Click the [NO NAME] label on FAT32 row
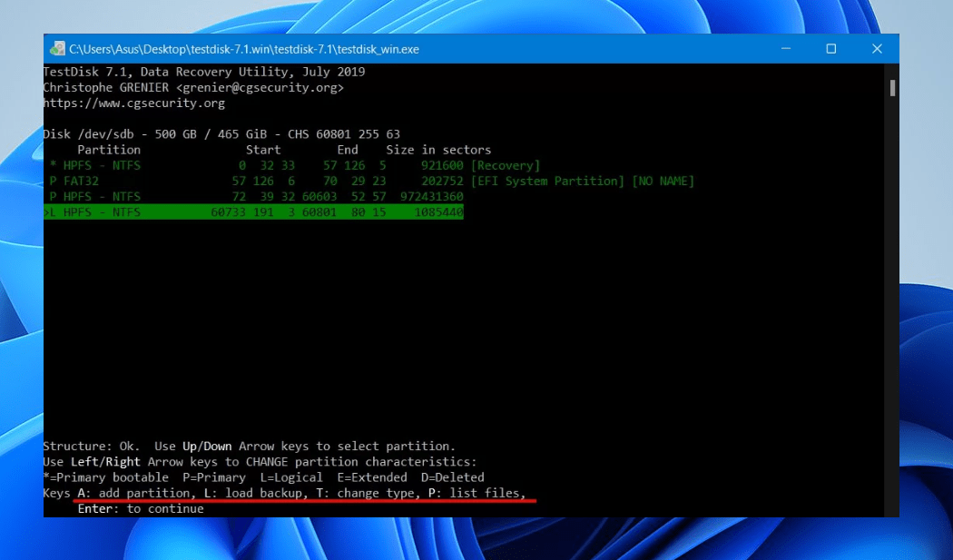Viewport: 953px width, 560px height. click(x=663, y=182)
